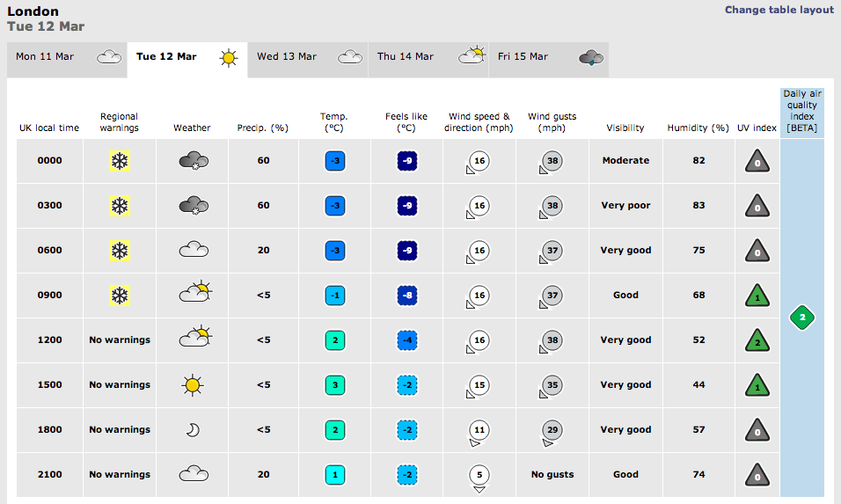Viewport: 841px width, 504px height.
Task: Click the Regional warnings column header
Action: (119, 122)
